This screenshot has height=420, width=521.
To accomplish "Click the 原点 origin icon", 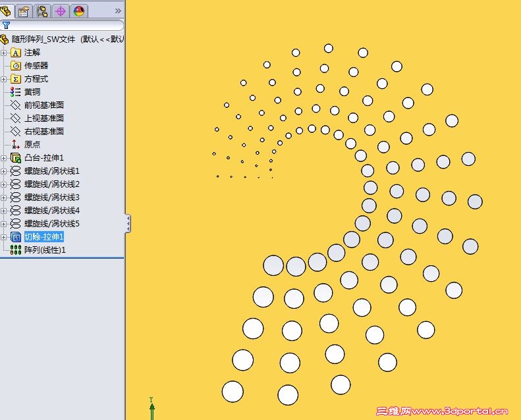I will click(x=16, y=144).
